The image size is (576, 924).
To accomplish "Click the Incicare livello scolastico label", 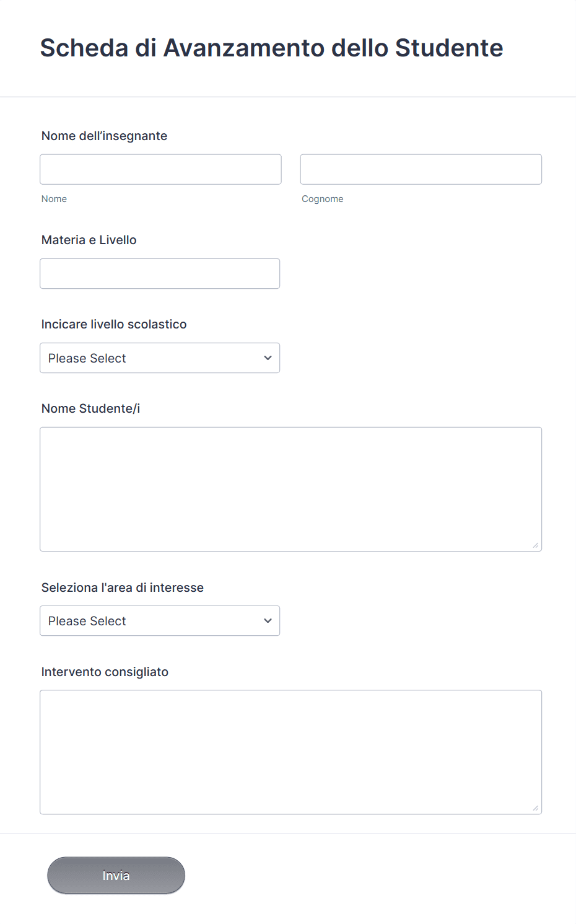I will pos(114,324).
